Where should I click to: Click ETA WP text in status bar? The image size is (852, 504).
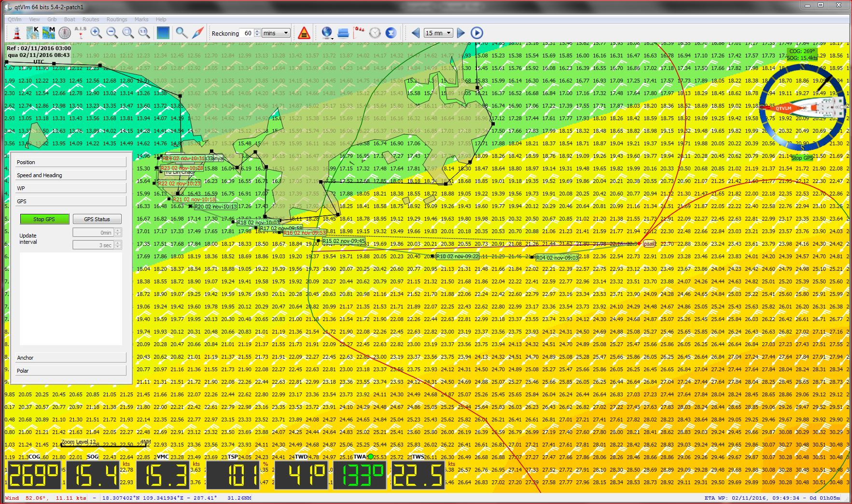point(772,498)
